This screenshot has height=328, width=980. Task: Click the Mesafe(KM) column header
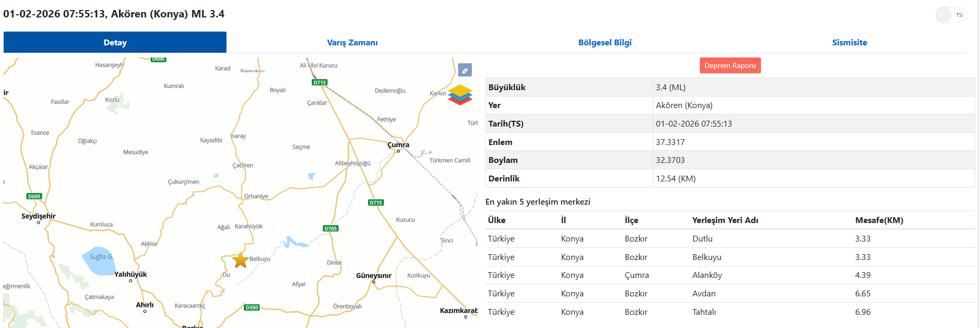click(879, 220)
